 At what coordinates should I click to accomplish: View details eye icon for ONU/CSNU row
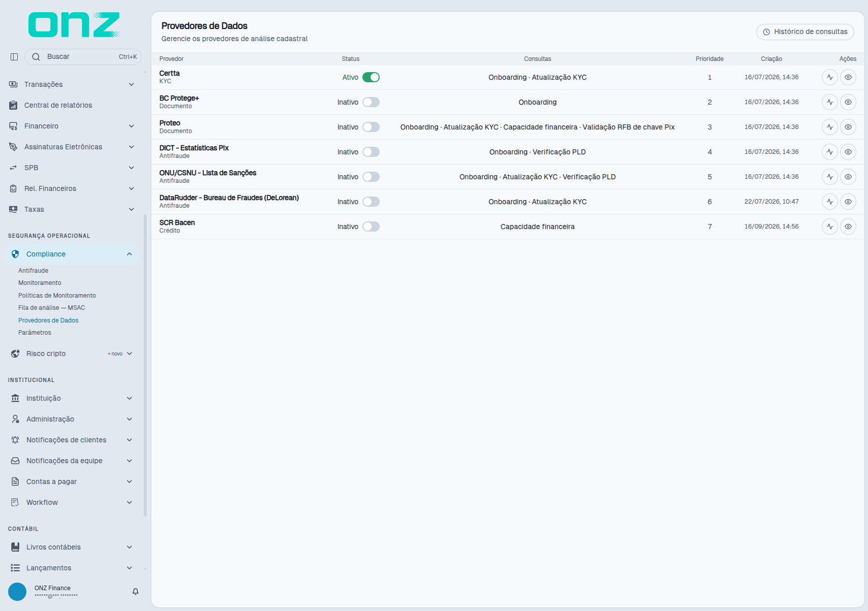coord(848,177)
